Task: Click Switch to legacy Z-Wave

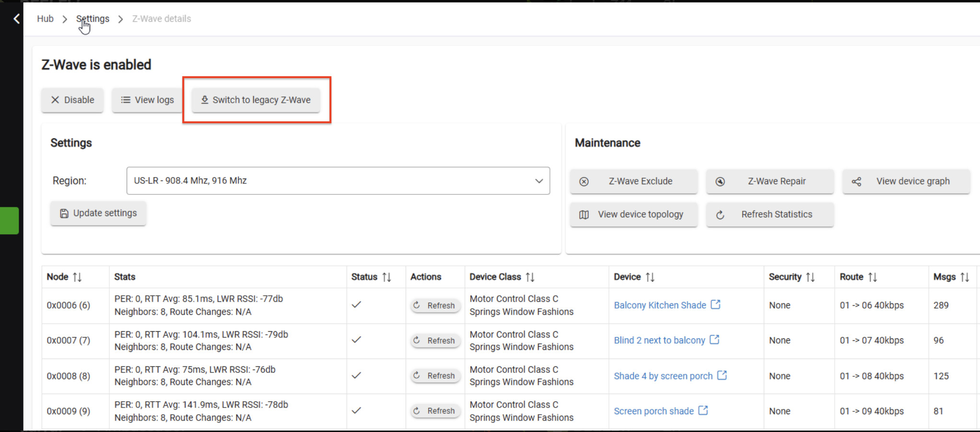Action: [256, 100]
